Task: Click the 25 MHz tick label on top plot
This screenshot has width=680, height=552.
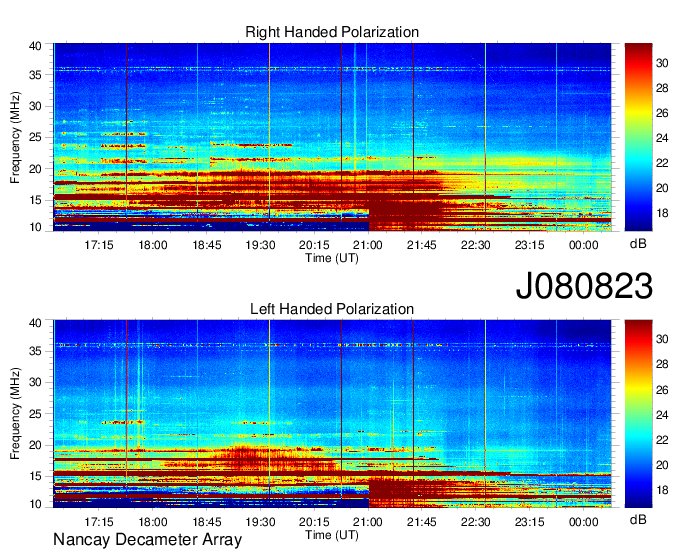Action: (x=35, y=137)
